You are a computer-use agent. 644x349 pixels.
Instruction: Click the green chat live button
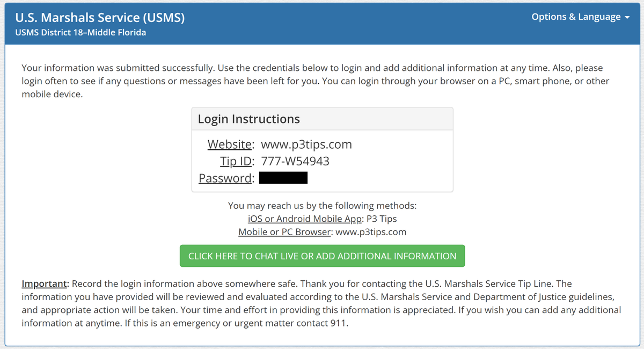(322, 256)
